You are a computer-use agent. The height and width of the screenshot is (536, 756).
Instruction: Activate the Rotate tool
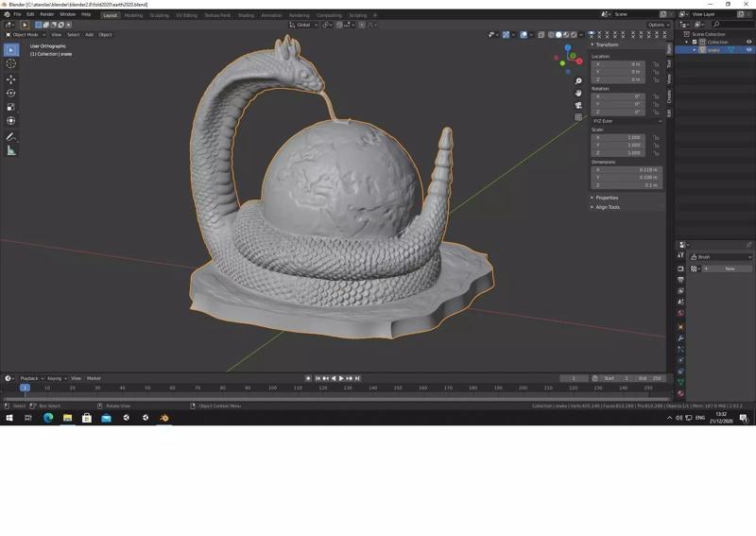click(x=11, y=93)
